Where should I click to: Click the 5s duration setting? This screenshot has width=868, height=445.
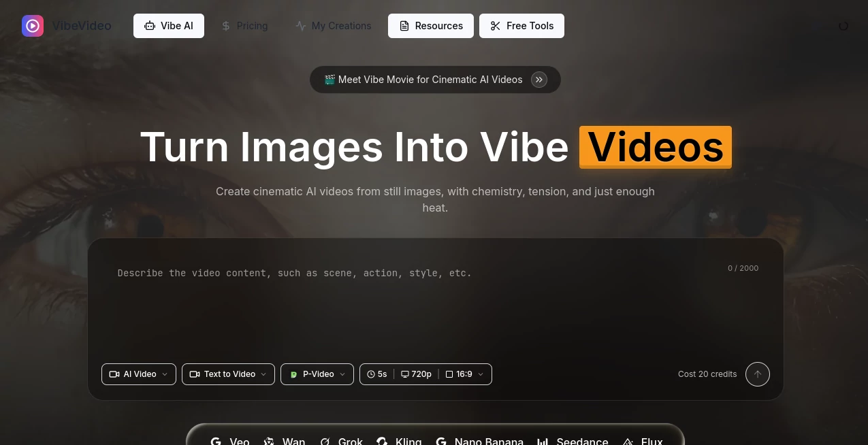tap(377, 374)
